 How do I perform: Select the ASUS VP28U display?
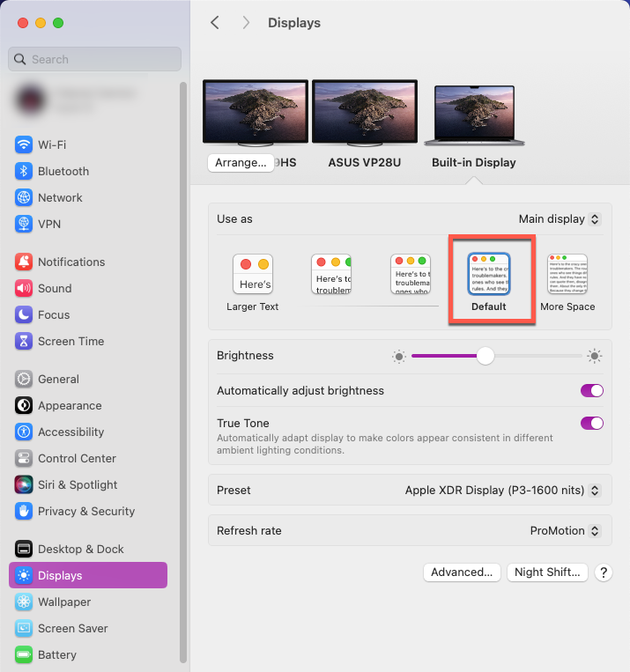365,124
